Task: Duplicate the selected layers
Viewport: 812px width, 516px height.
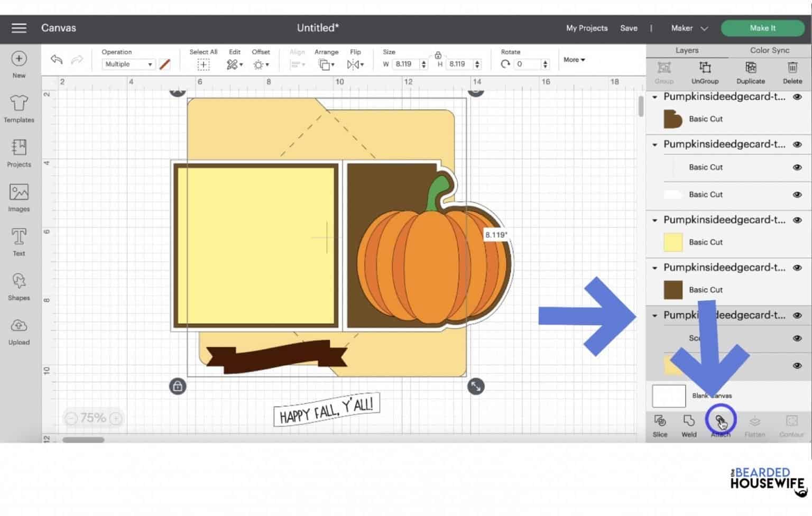Action: coord(751,72)
